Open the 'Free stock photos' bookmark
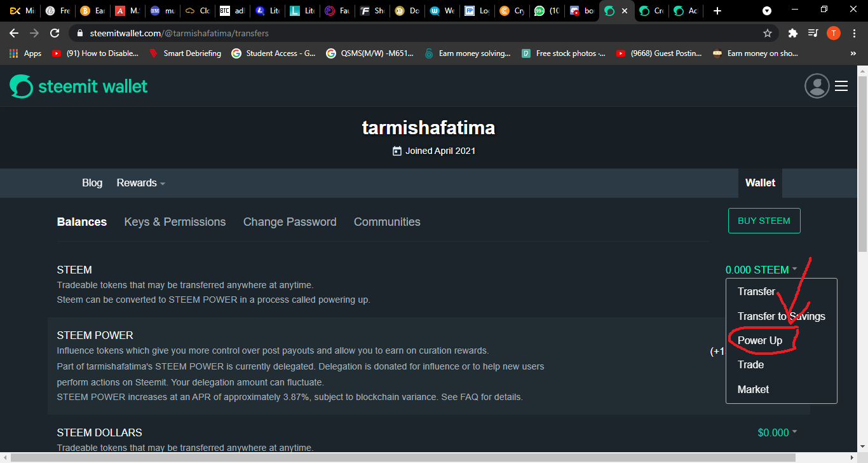This screenshot has width=868, height=463. [x=564, y=53]
